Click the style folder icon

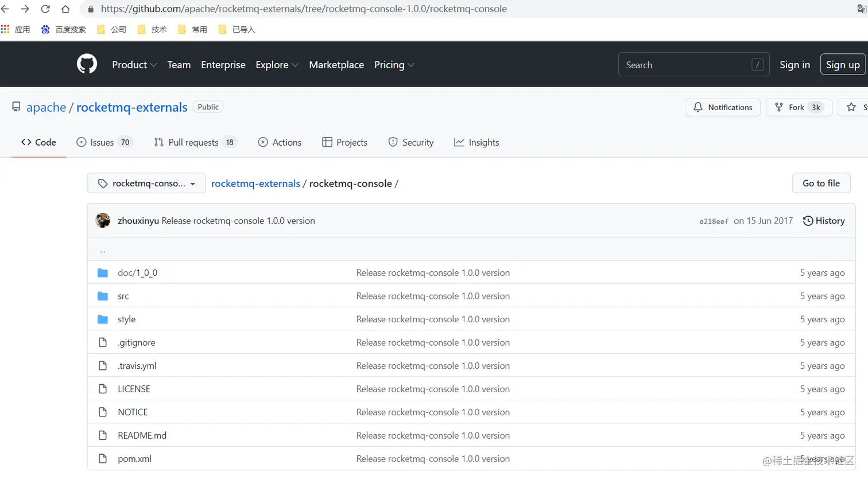tap(103, 319)
